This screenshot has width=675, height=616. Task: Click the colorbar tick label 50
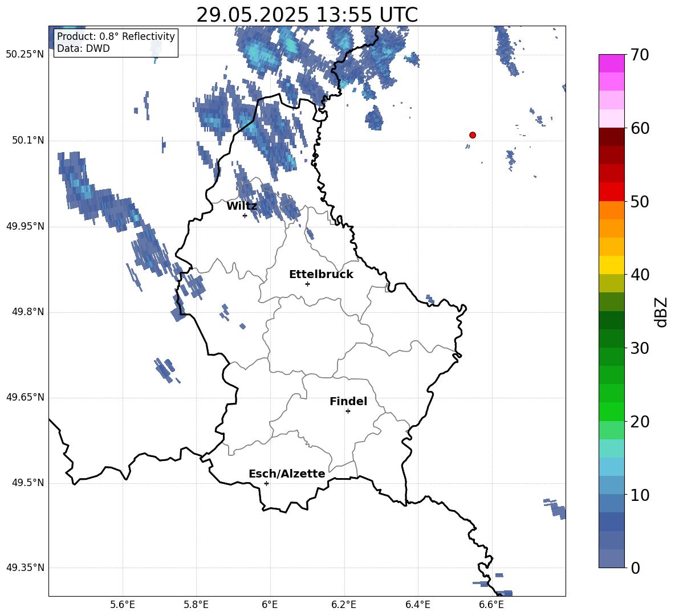point(640,201)
